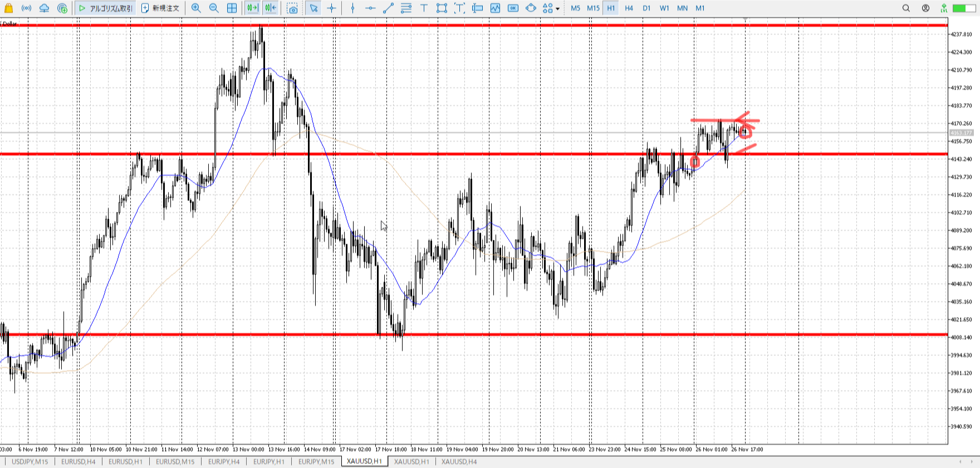Toggle the アルゴリズム取引 algo trading button

(105, 8)
